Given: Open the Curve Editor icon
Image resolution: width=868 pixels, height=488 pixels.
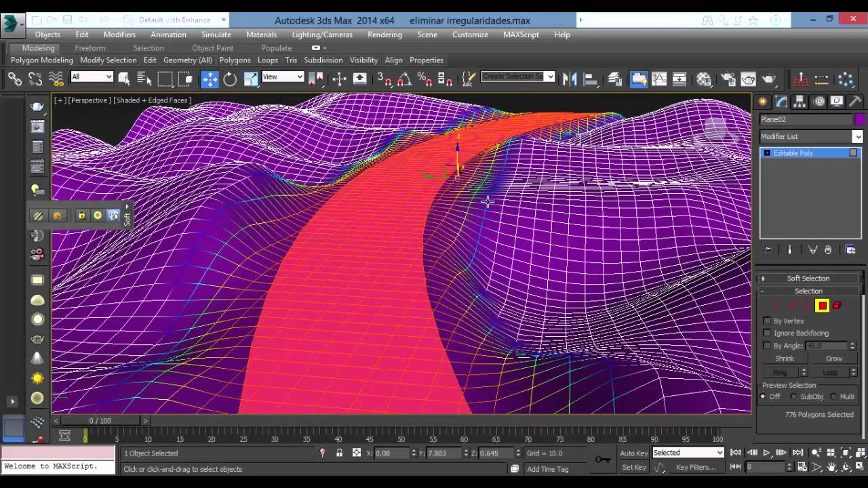Looking at the screenshot, I should pyautogui.click(x=659, y=79).
